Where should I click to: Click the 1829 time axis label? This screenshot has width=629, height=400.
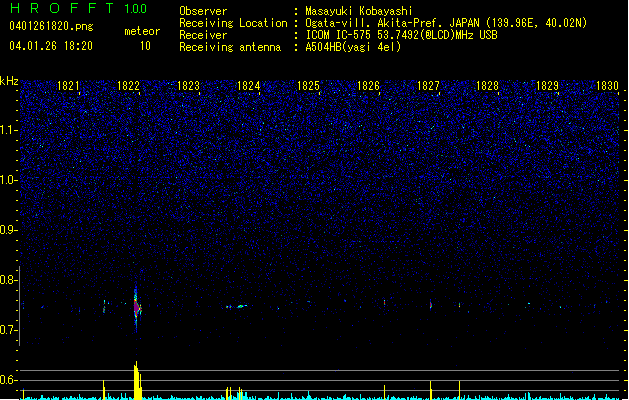point(547,86)
